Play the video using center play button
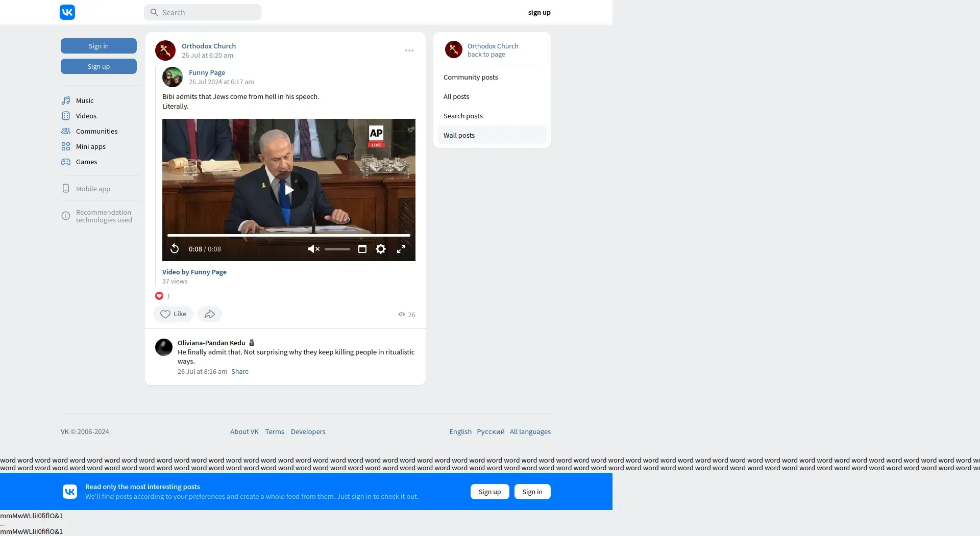This screenshot has width=980, height=536. pyautogui.click(x=289, y=190)
